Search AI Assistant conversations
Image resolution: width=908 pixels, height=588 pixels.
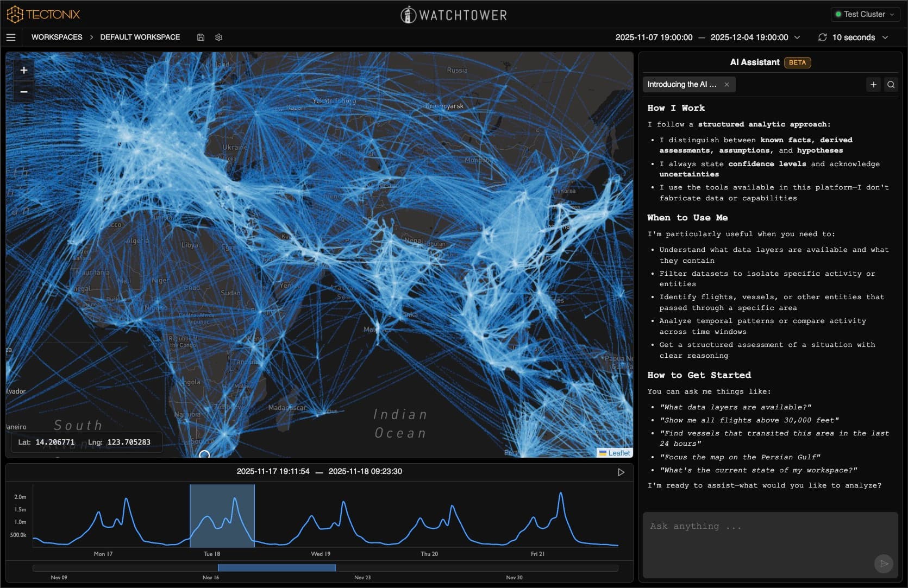(891, 85)
